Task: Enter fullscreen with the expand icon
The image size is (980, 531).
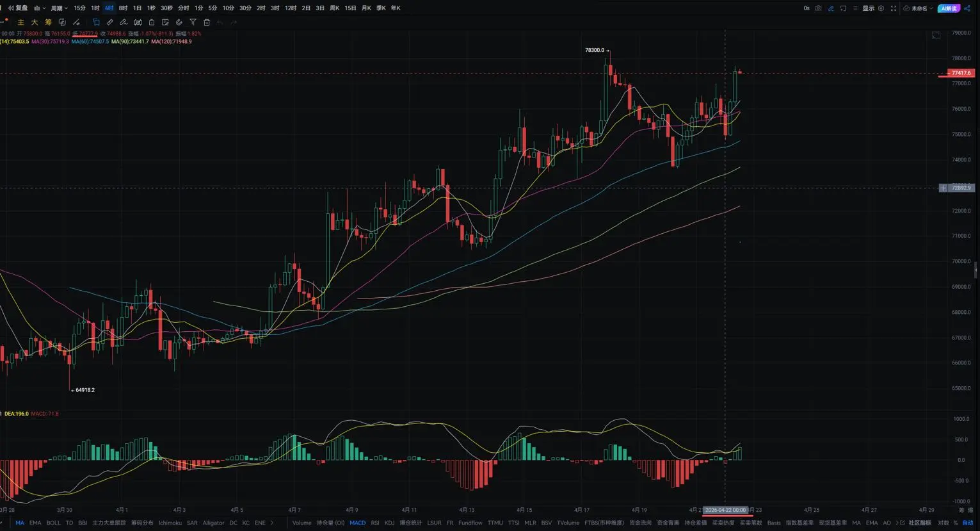Action: [894, 8]
